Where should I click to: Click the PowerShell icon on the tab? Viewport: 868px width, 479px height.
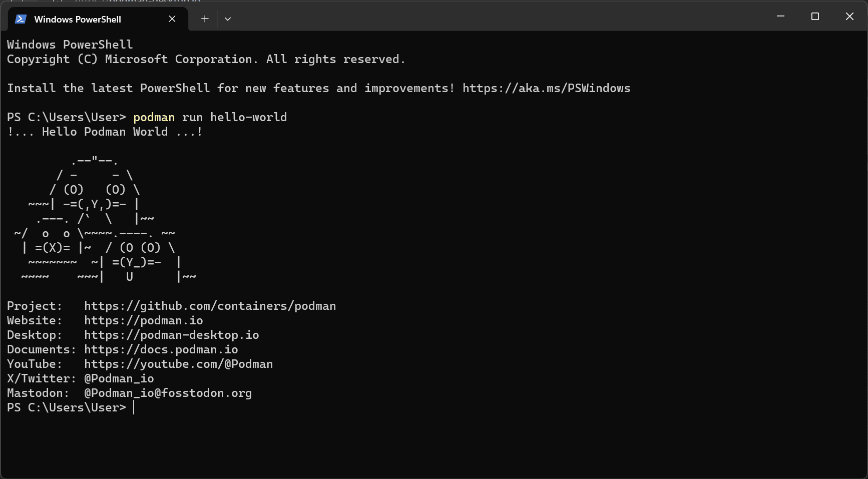[x=20, y=19]
